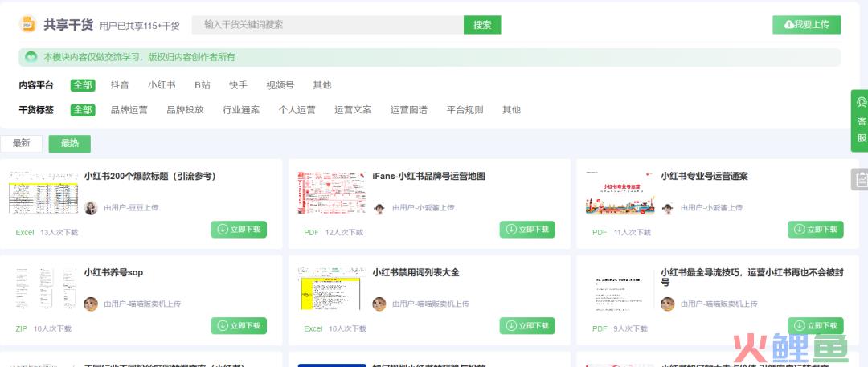This screenshot has width=868, height=367.
Task: Click 12人次下载 count text
Action: click(x=344, y=233)
